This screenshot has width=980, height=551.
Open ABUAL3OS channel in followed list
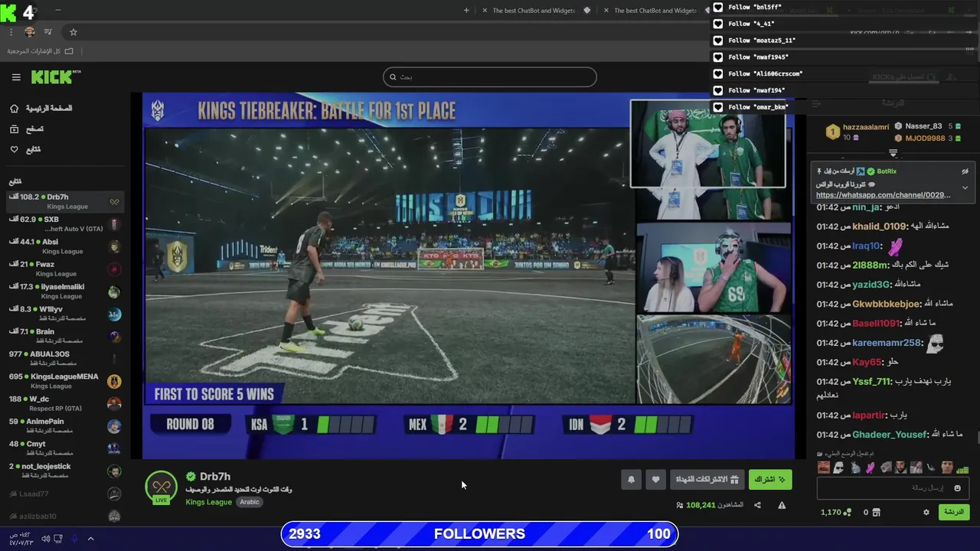coord(64,358)
